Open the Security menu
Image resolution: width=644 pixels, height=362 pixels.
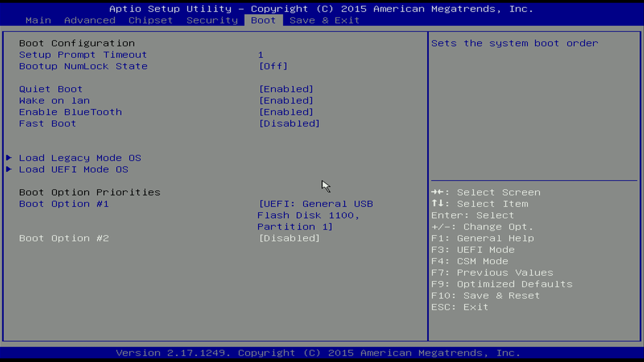point(212,20)
